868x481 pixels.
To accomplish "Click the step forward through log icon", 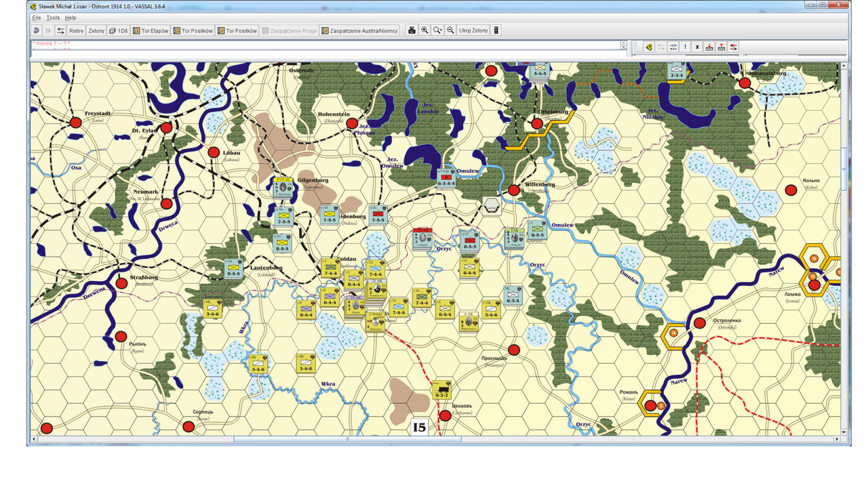I will [48, 30].
